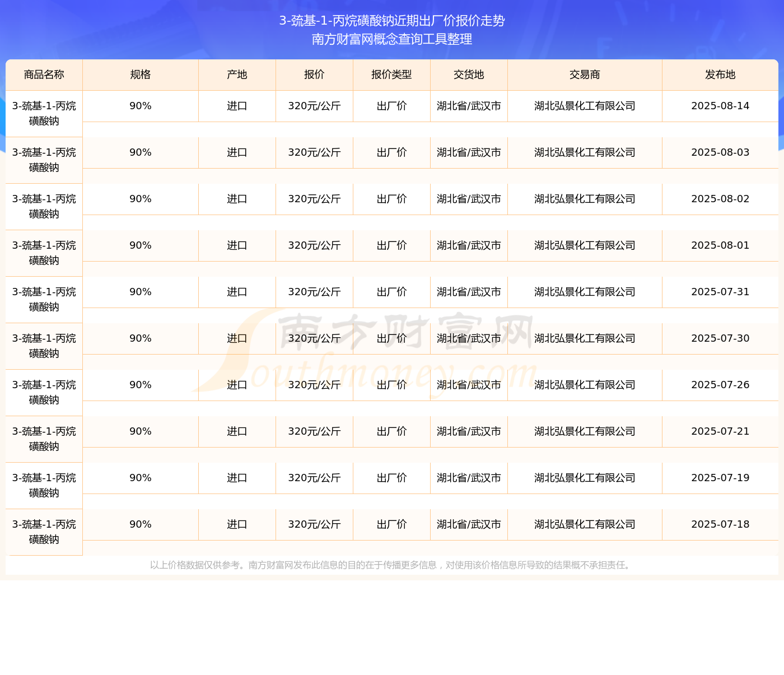784x675 pixels.
Task: Select the date cell 2025-07-21
Action: 720,431
